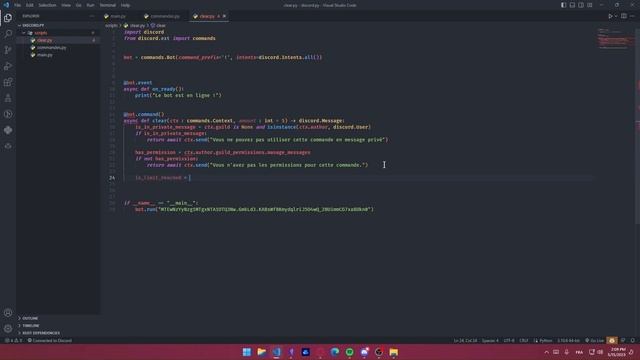Select main.py in the Explorer tree
The width and height of the screenshot is (640, 360).
click(58, 55)
